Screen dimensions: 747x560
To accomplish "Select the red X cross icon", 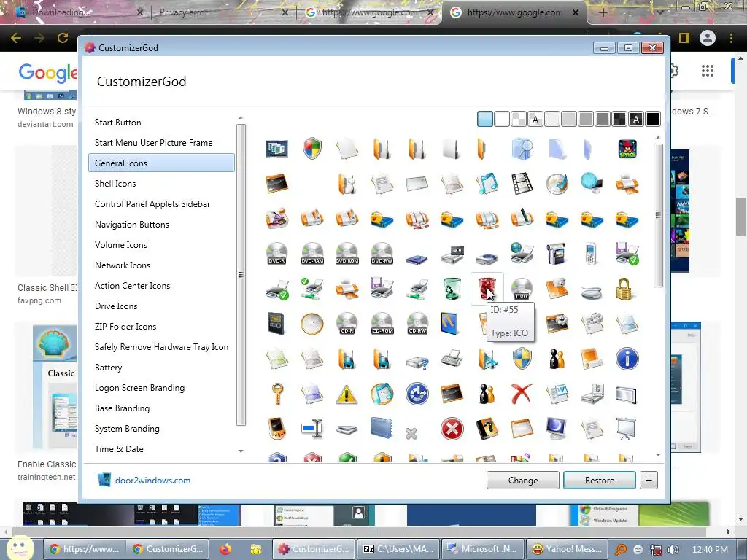I will click(x=522, y=394).
